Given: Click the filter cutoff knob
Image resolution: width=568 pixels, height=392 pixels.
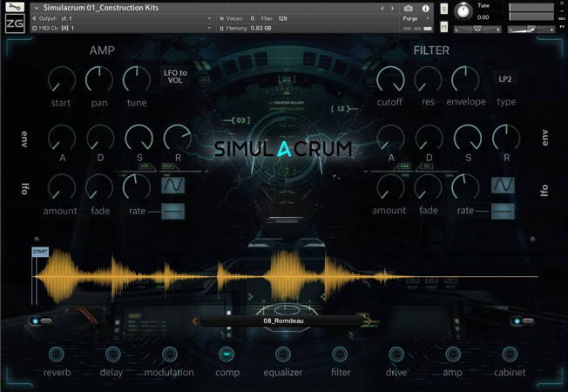Looking at the screenshot, I should tap(389, 81).
